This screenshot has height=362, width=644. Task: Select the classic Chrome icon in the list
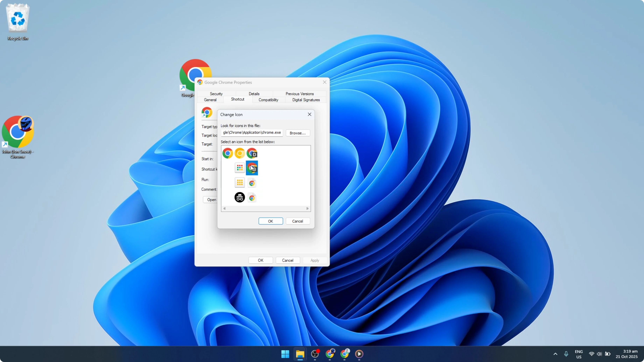click(227, 153)
